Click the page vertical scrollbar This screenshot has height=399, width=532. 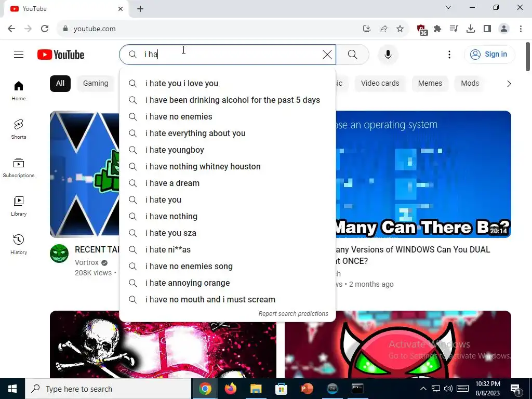click(528, 56)
